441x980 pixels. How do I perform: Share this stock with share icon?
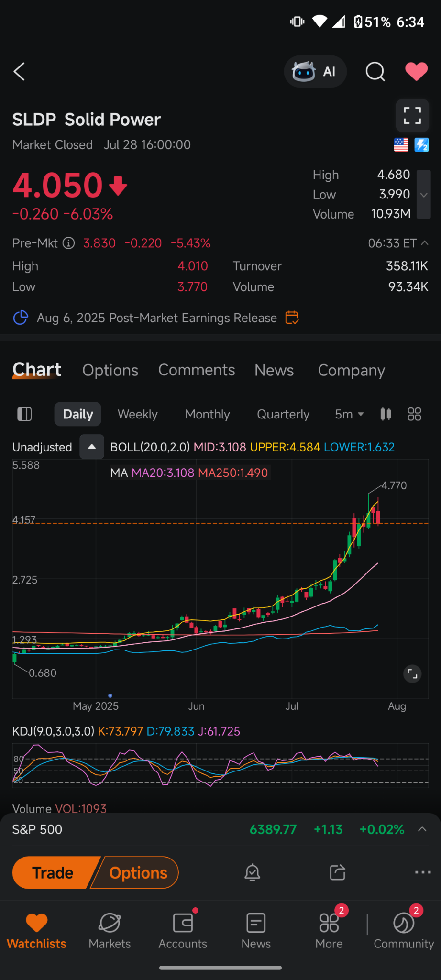(338, 873)
